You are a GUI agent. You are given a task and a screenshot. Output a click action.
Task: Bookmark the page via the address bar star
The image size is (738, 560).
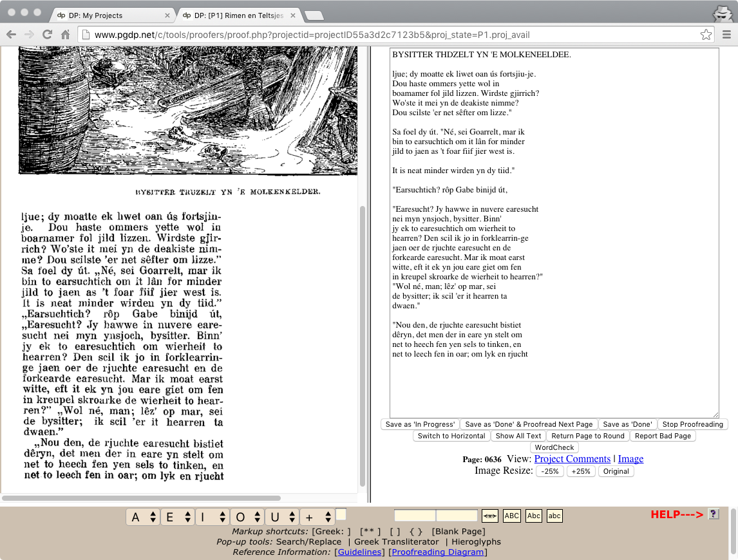(706, 35)
